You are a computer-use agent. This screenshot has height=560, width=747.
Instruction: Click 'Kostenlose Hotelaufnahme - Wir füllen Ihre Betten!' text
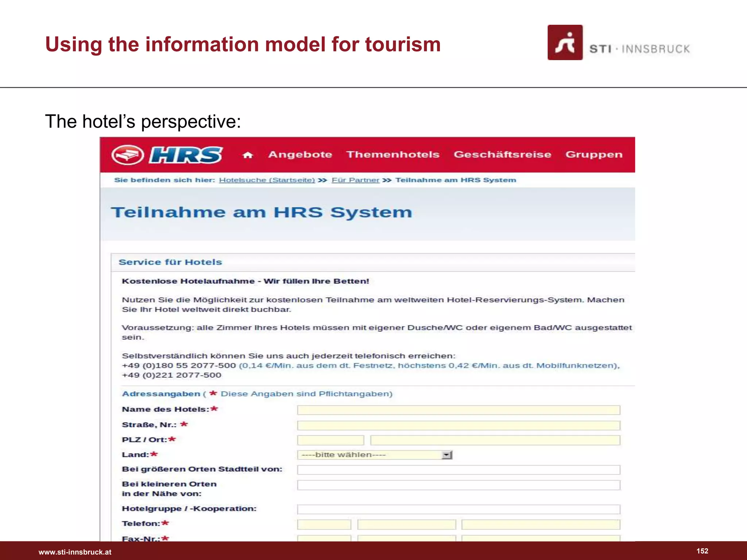pos(245,281)
